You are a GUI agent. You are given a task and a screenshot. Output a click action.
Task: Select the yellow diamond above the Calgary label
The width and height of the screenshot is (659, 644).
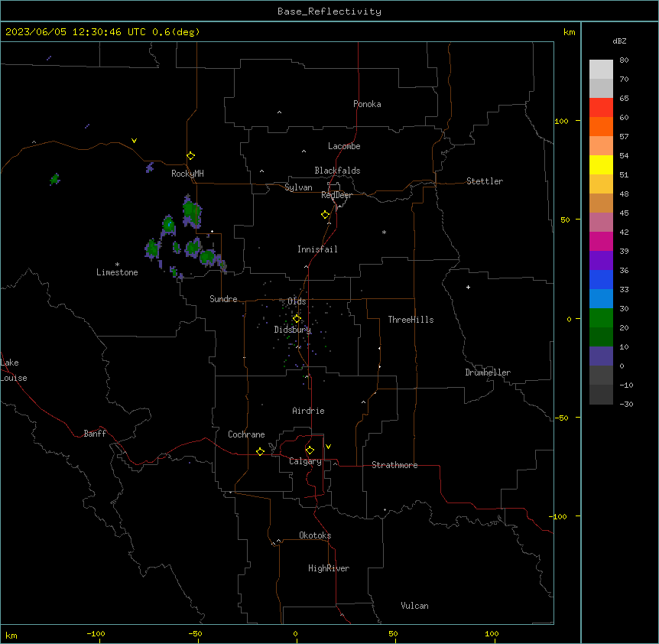click(310, 450)
